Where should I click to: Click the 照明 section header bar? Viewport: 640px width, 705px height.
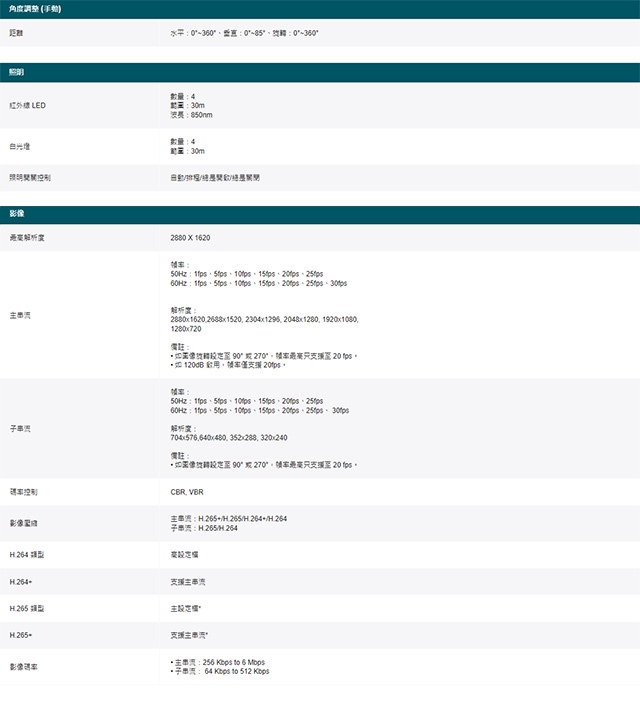(320, 73)
